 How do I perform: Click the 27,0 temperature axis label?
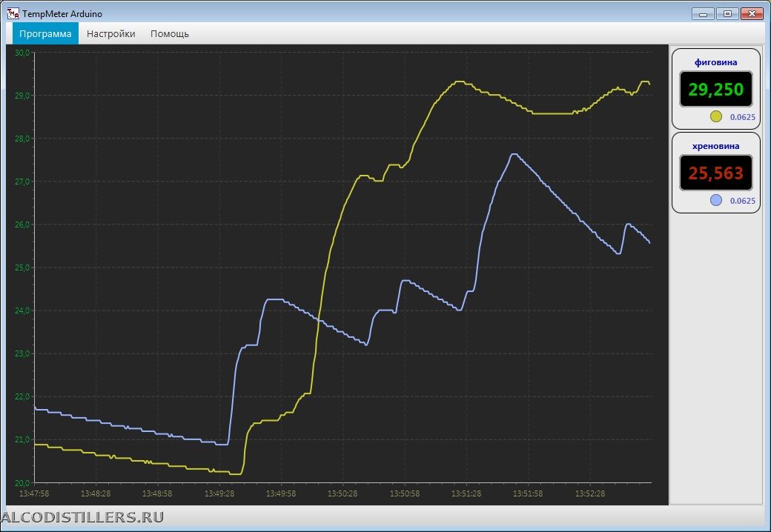tap(23, 182)
